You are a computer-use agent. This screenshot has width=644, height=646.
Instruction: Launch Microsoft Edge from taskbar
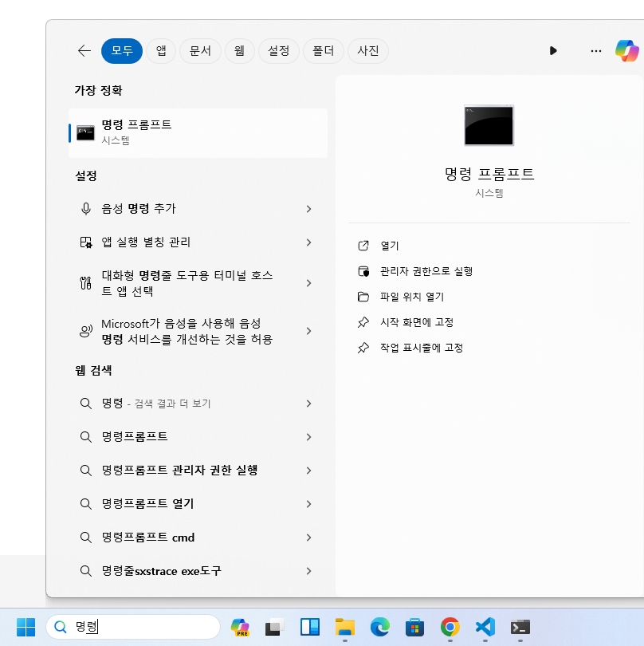[379, 627]
